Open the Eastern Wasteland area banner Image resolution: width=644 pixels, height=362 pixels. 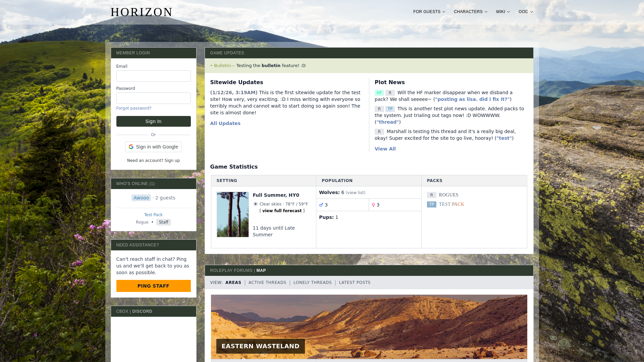[369, 327]
